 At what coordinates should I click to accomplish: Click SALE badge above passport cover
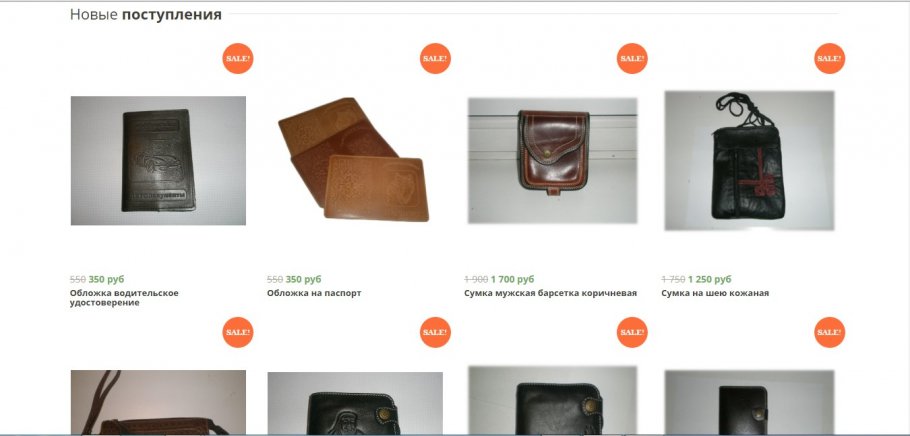click(435, 59)
